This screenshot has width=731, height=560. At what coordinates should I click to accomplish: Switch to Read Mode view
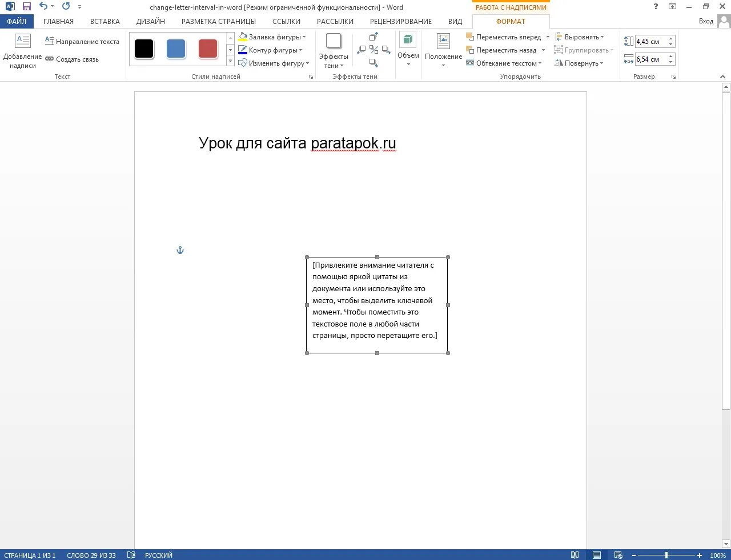click(x=575, y=555)
